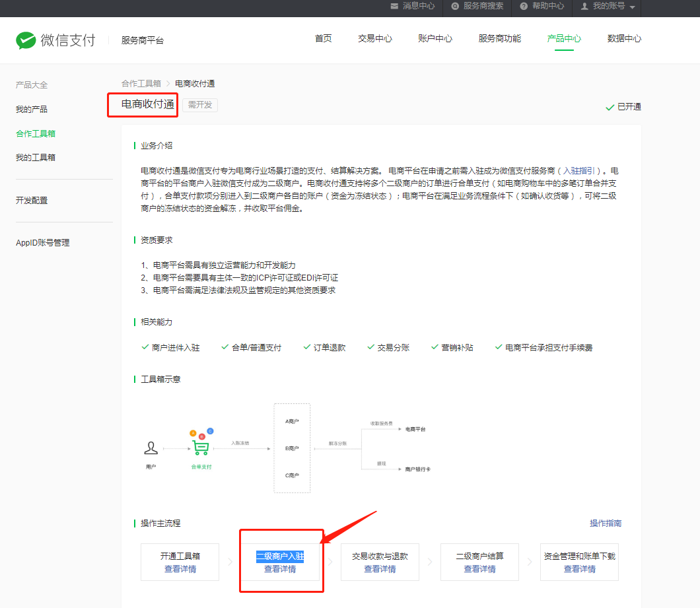Click the 用户 person icon in diagram
700x608 pixels.
[x=151, y=448]
